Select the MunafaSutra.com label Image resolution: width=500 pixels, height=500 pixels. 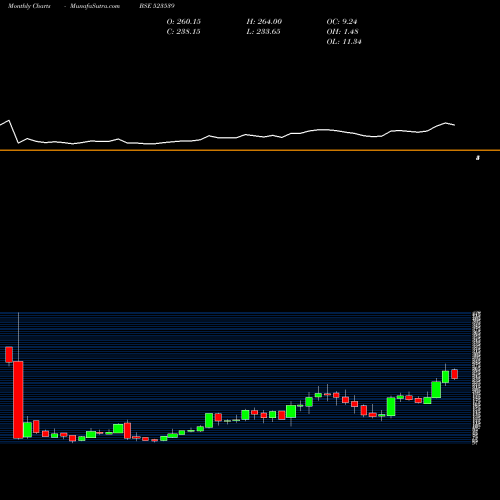tap(95, 6)
